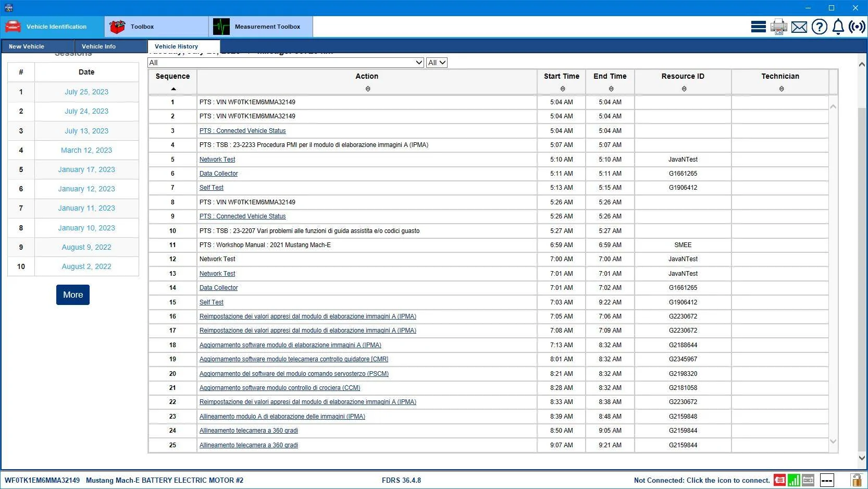
Task: Click the wireless connection signal icon
Action: click(x=857, y=27)
